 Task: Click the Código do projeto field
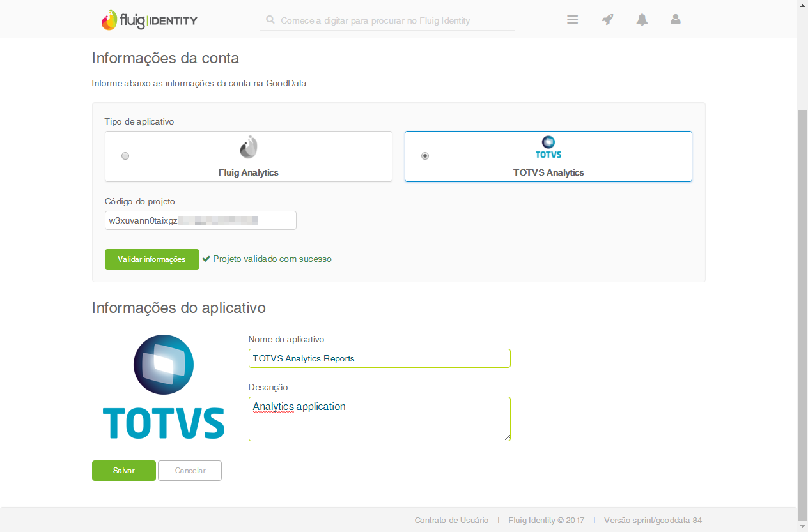point(201,220)
